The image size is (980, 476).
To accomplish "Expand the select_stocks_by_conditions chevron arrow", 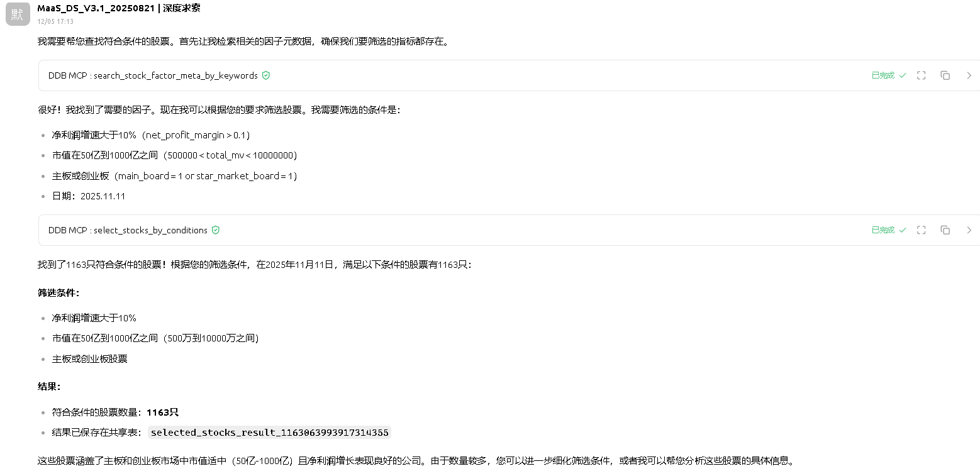I will pyautogui.click(x=969, y=230).
